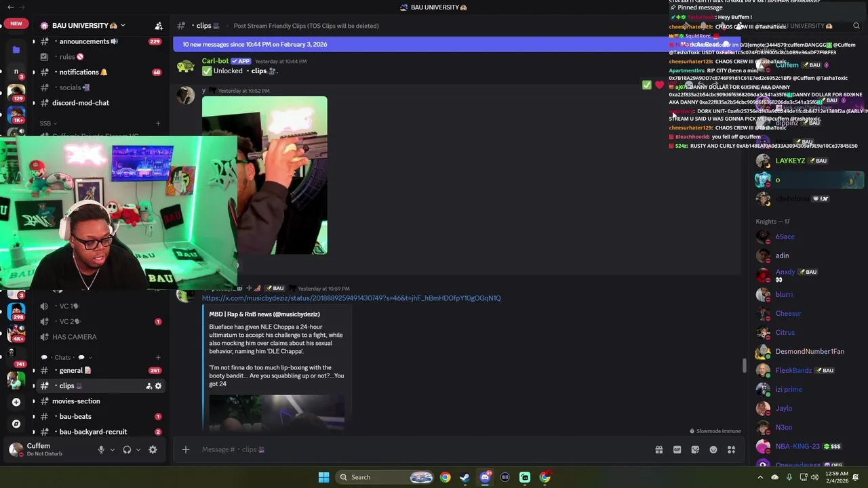The image size is (868, 488).
Task: Open the first Chrome icon in the taskbar
Action: [445, 477]
